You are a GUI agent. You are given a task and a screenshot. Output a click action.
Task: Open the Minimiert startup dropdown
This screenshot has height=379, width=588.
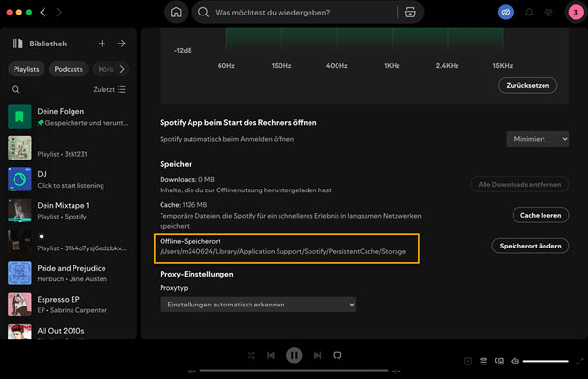coord(537,139)
